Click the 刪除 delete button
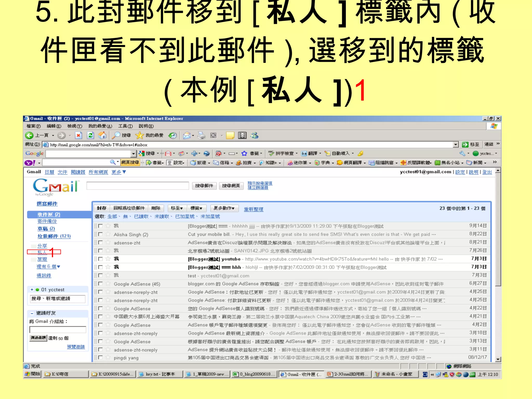The width and height of the screenshot is (532, 399). pos(156,208)
